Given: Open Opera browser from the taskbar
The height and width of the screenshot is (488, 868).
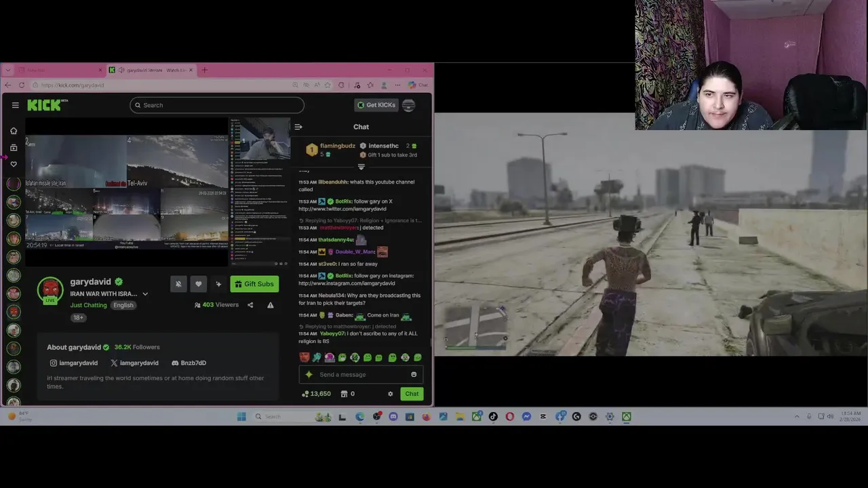Looking at the screenshot, I should point(510,417).
